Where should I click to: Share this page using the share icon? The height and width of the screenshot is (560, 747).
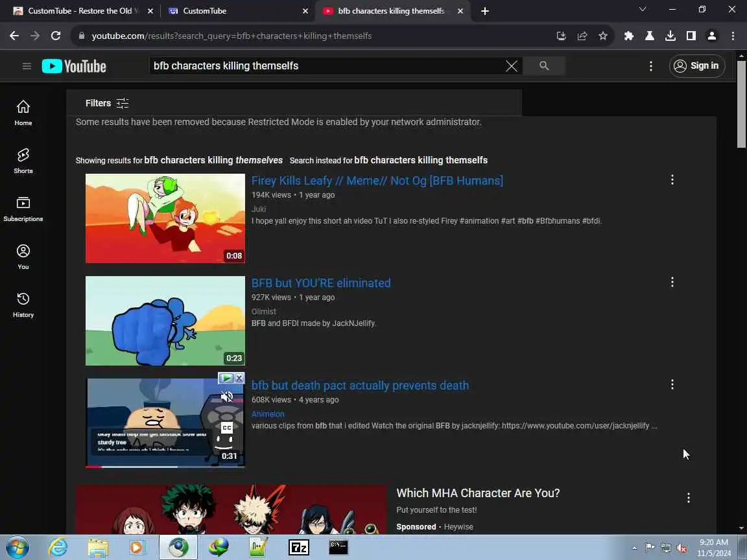coord(582,36)
